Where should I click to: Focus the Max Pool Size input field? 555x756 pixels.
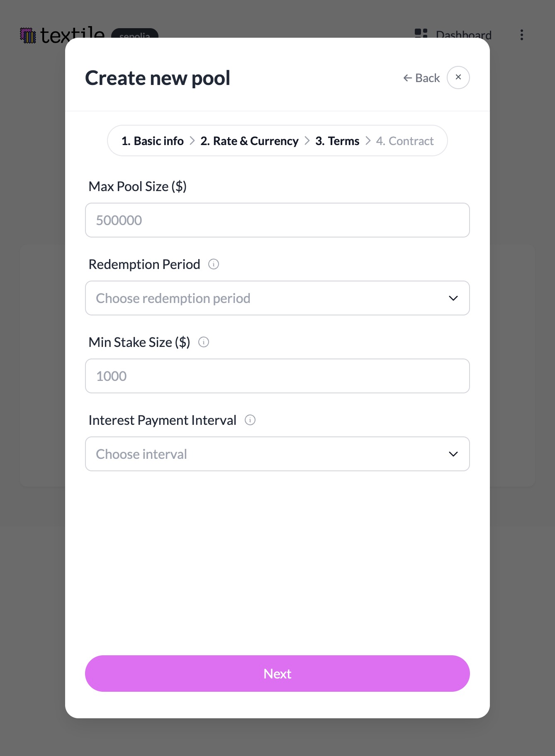point(277,220)
